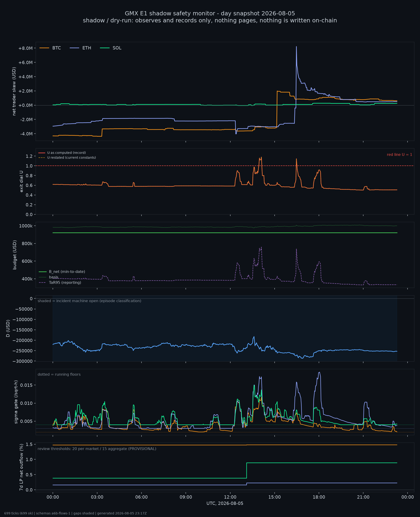Click the ETH skew spike peak near +8.0M
The image size is (420, 517).
point(296,47)
